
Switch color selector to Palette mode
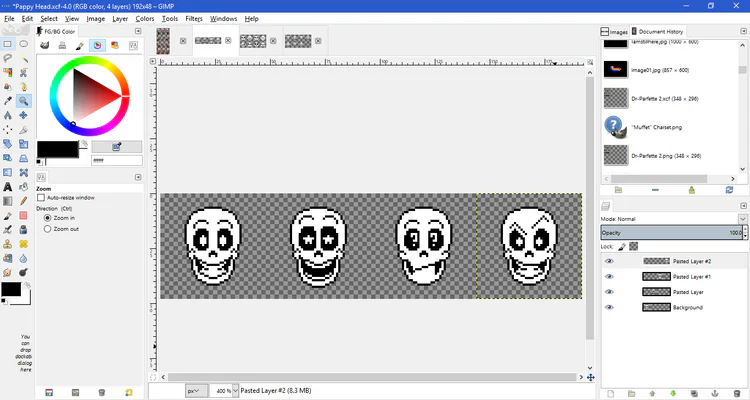click(x=115, y=45)
